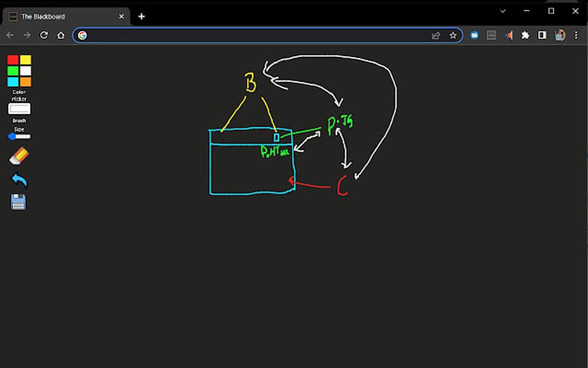Bookmark the page with the star icon
This screenshot has height=368, width=588.
tap(453, 35)
